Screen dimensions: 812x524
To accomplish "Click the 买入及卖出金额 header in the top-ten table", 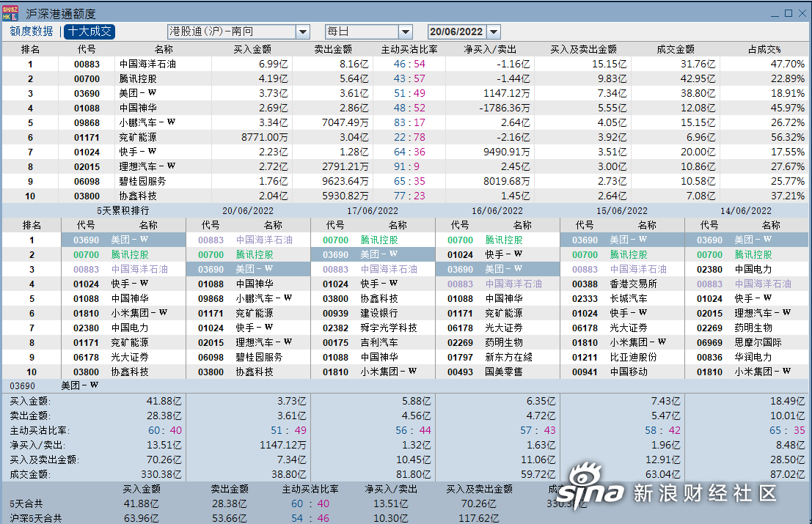I will (583, 49).
